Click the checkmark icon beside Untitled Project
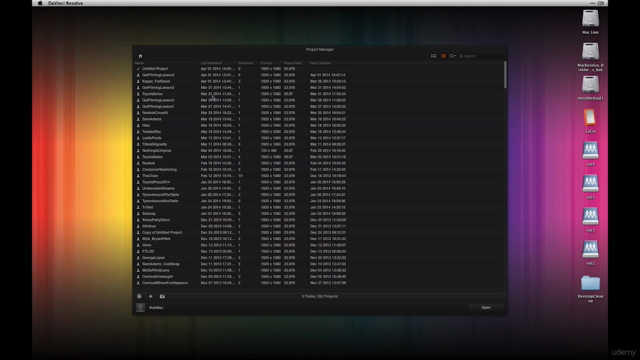 point(138,69)
